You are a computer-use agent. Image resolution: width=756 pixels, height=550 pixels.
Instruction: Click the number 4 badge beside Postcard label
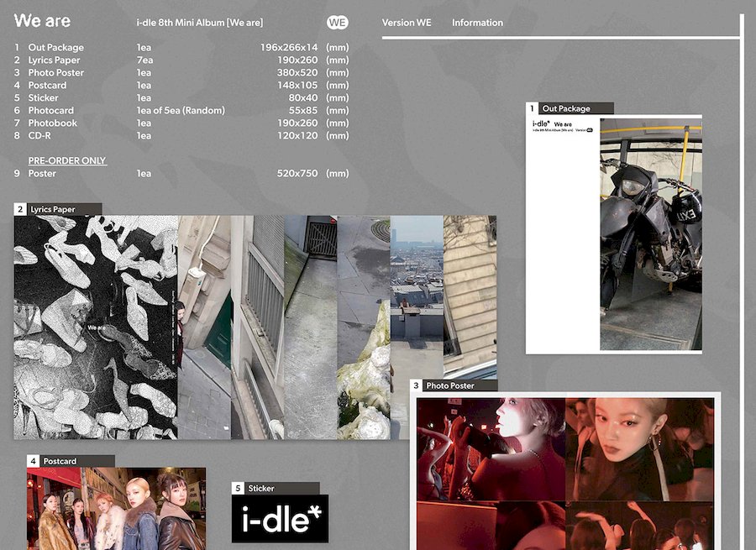33,461
